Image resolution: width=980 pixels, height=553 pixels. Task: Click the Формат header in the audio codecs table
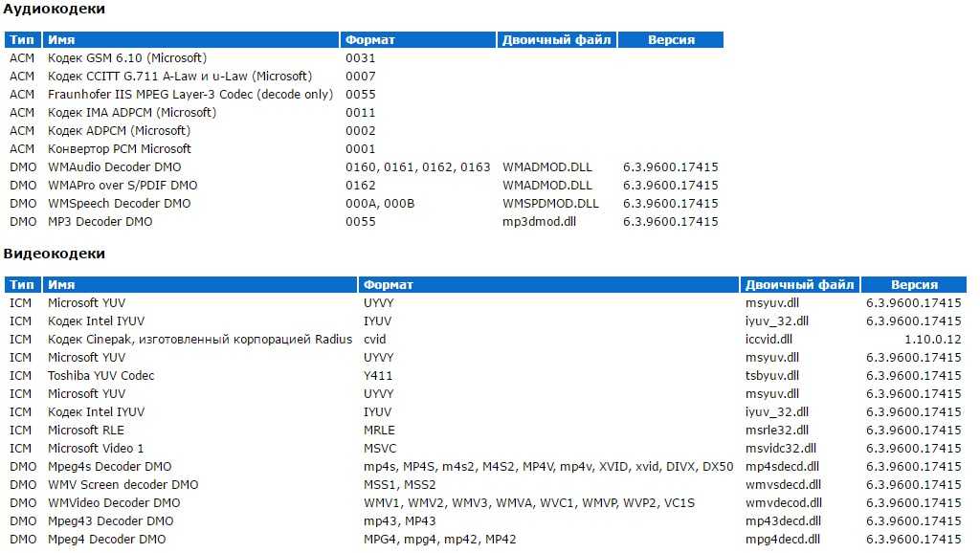pyautogui.click(x=370, y=40)
